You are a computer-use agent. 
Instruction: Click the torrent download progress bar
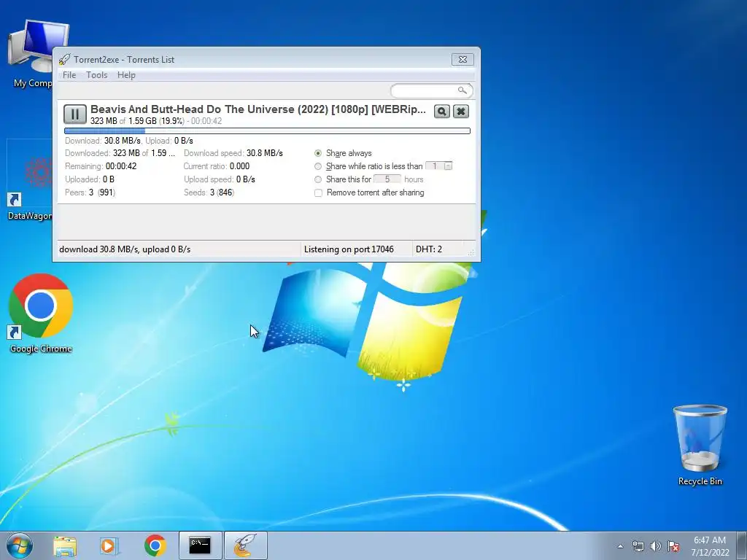pyautogui.click(x=267, y=131)
